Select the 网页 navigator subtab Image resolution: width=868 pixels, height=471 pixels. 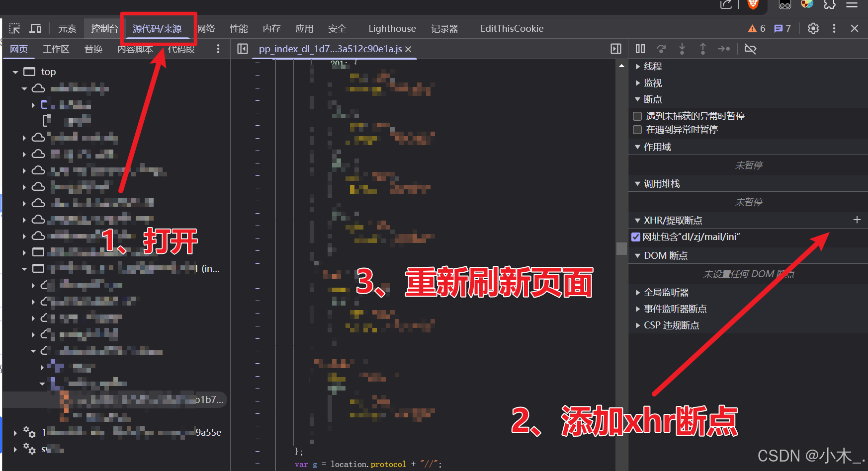pos(19,49)
